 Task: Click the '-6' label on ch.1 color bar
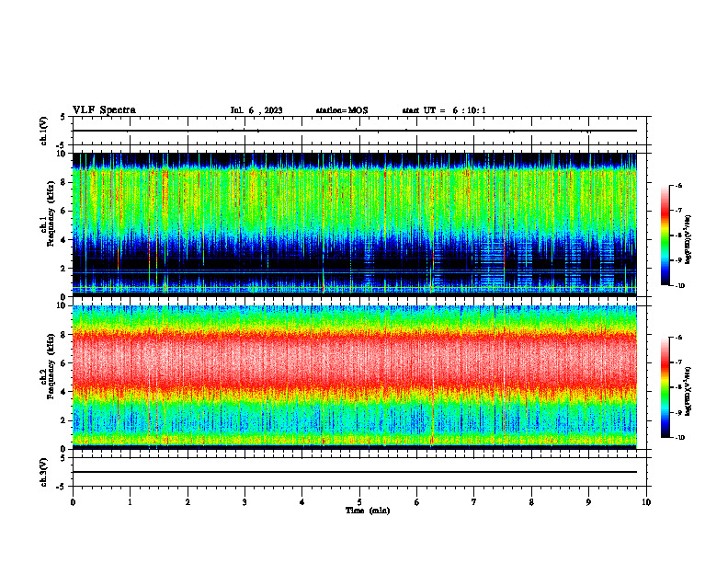[679, 186]
